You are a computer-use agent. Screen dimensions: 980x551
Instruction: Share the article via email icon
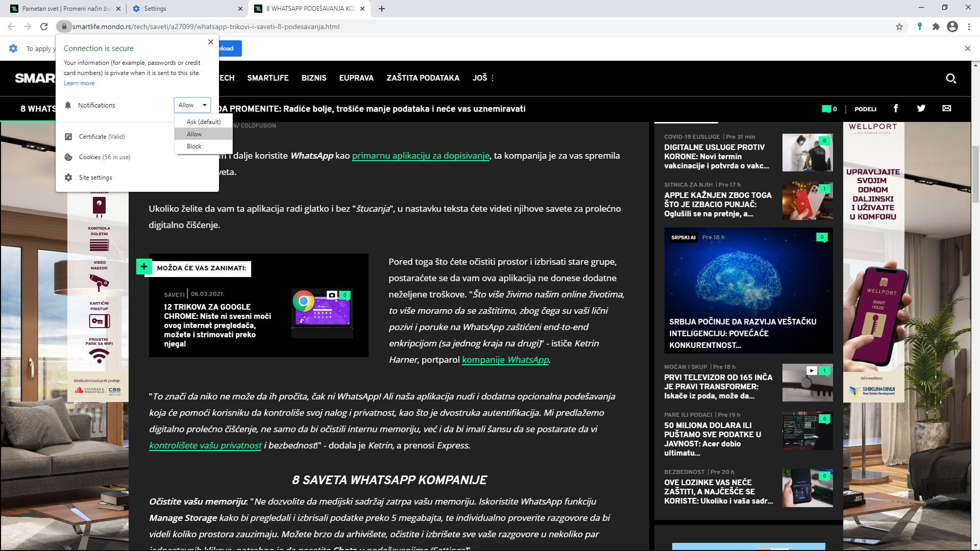tap(946, 108)
